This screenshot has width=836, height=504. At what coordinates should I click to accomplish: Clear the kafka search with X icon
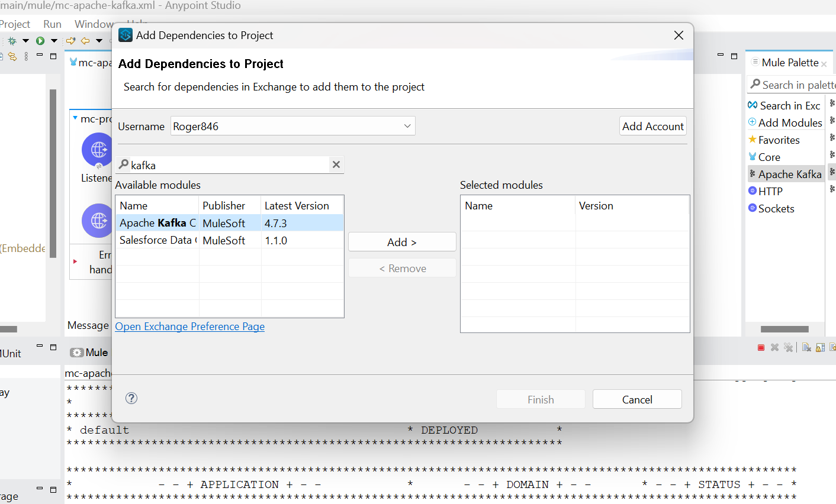[x=336, y=164]
